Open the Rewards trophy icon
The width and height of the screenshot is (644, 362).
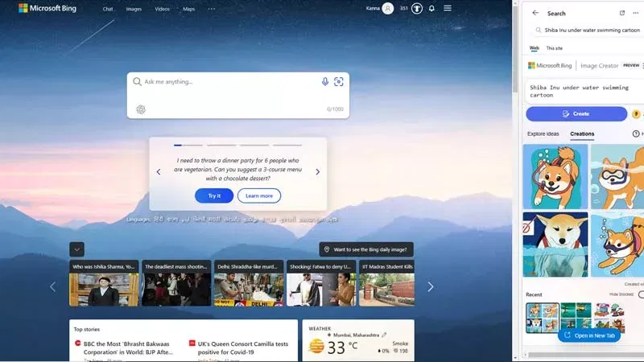(x=416, y=8)
